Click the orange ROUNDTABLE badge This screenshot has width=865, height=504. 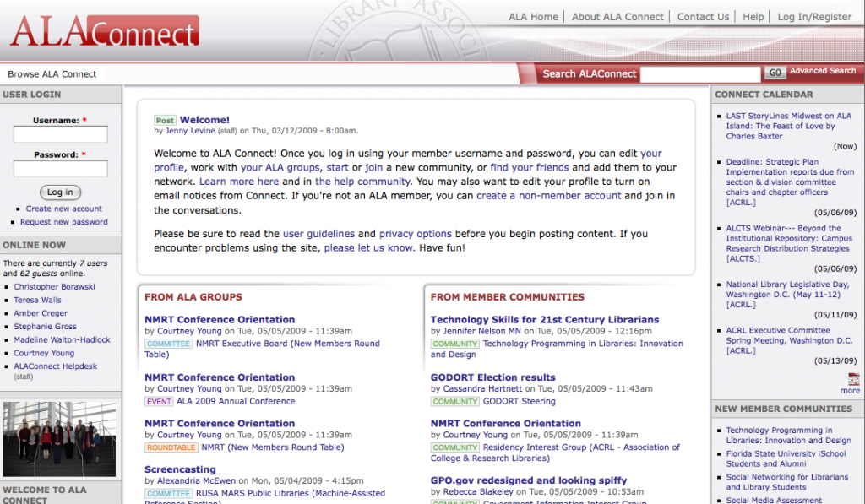[171, 447]
